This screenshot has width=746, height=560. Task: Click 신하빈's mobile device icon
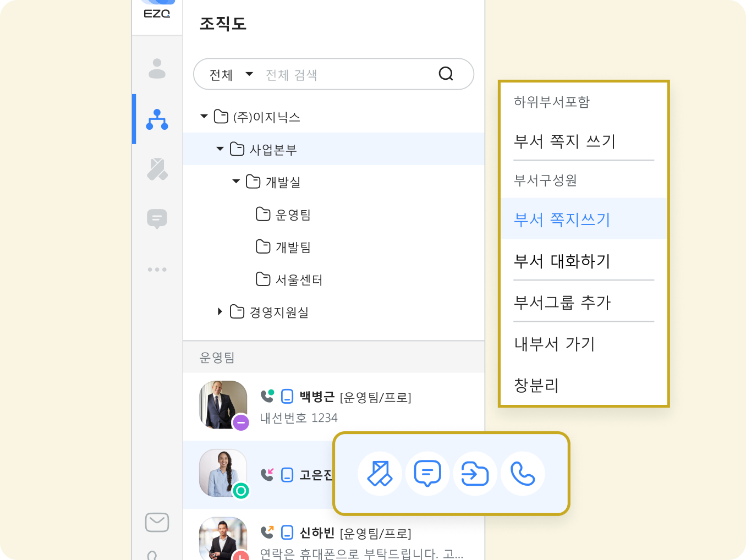[287, 532]
